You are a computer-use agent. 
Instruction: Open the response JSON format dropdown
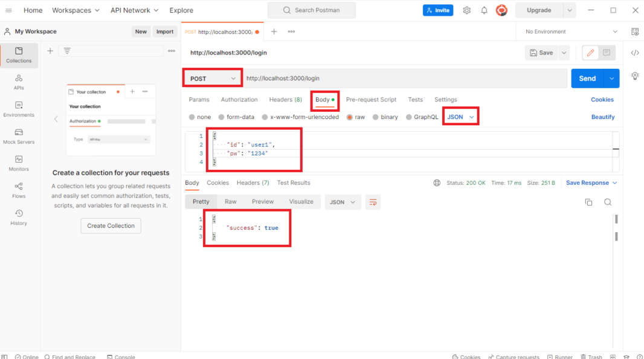click(x=343, y=202)
